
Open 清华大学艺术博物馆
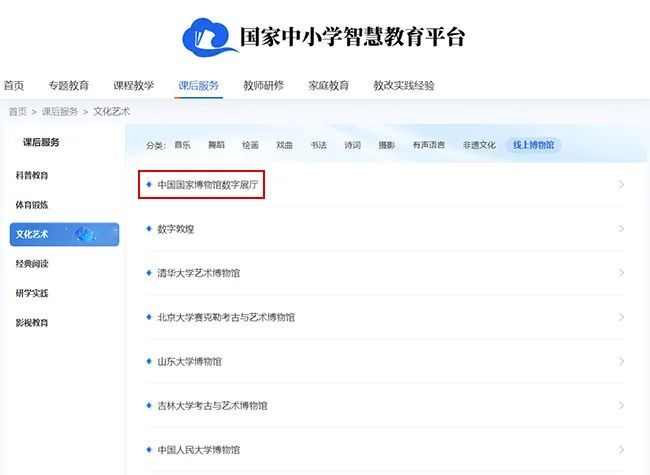[199, 273]
